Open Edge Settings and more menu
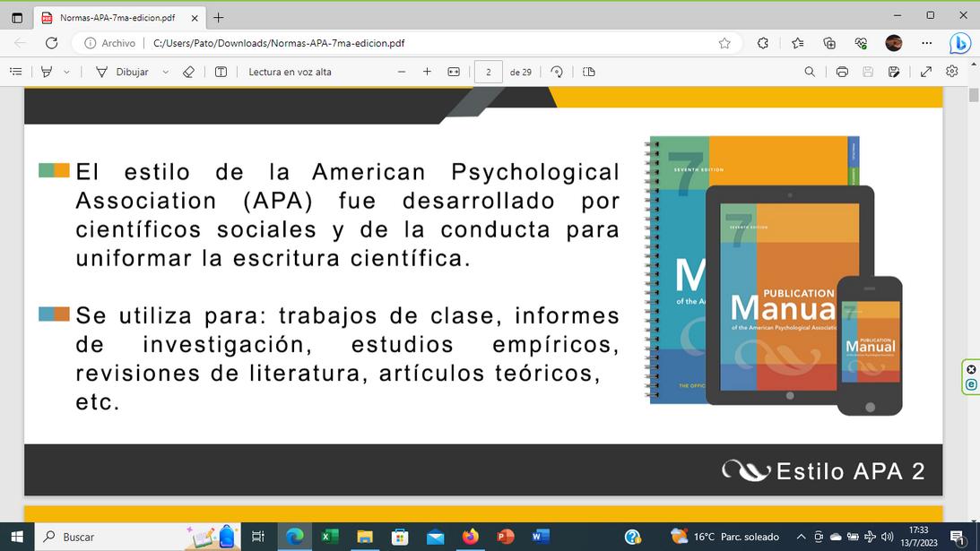 [927, 43]
